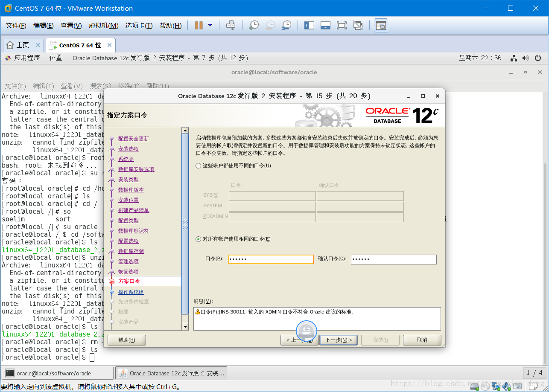Click the power icon in GNOME top bar

pos(537,58)
